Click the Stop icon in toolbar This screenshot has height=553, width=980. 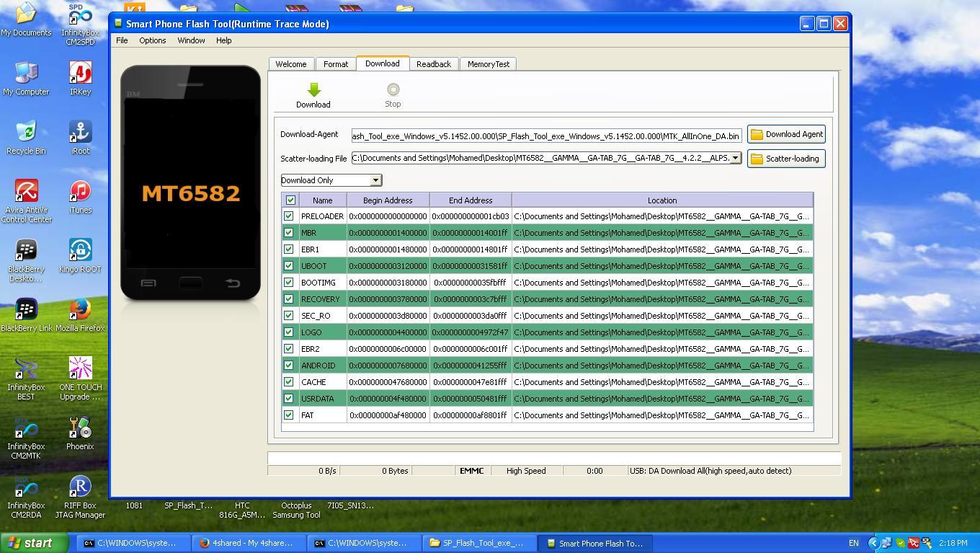click(x=393, y=89)
